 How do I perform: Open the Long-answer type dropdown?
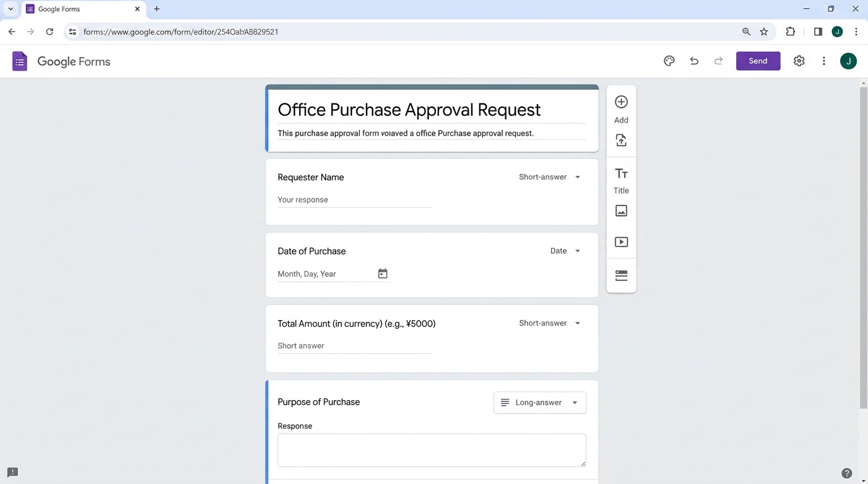[539, 403]
